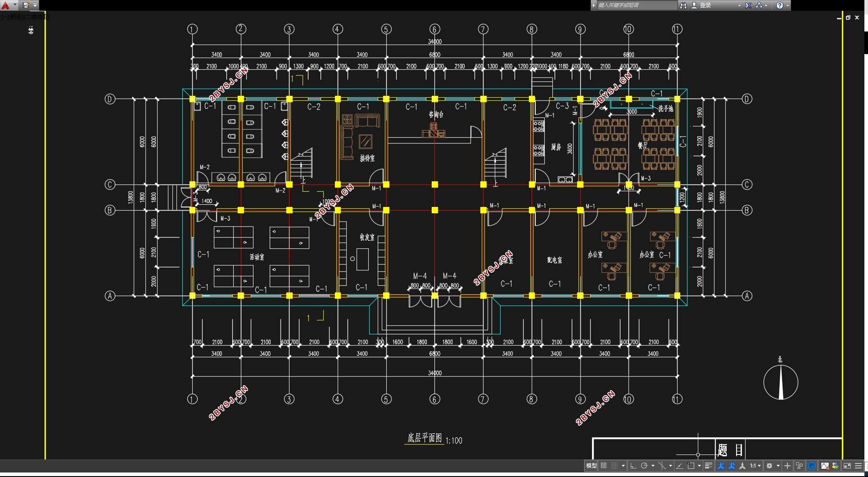The width and height of the screenshot is (868, 477).
Task: Toggle ortho mode in the status bar
Action: [x=633, y=466]
